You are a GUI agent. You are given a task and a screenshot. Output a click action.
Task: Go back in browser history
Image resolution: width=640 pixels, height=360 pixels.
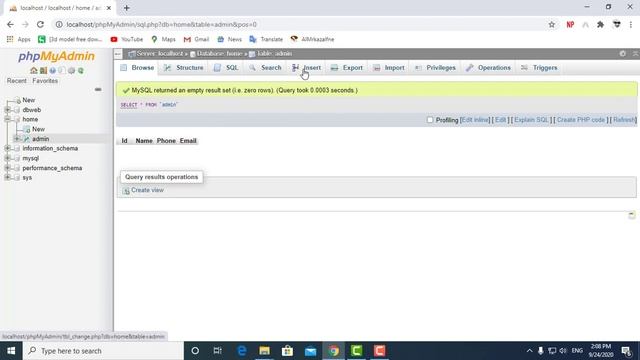point(10,24)
